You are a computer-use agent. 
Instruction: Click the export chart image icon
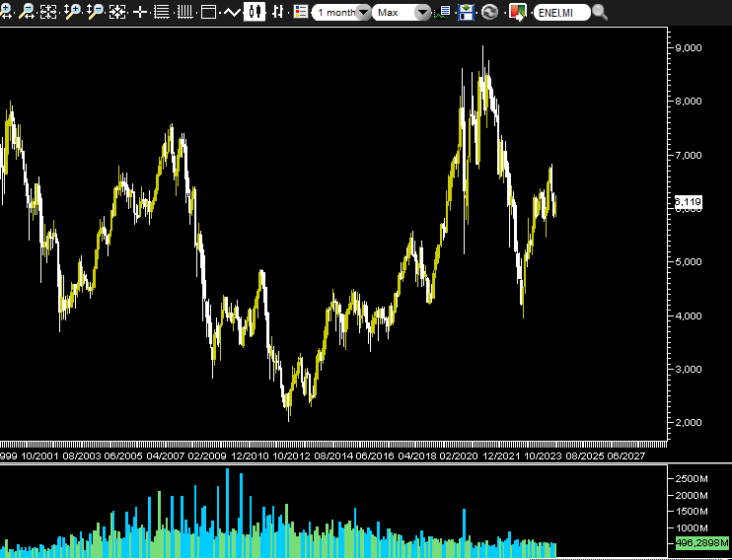(x=516, y=12)
